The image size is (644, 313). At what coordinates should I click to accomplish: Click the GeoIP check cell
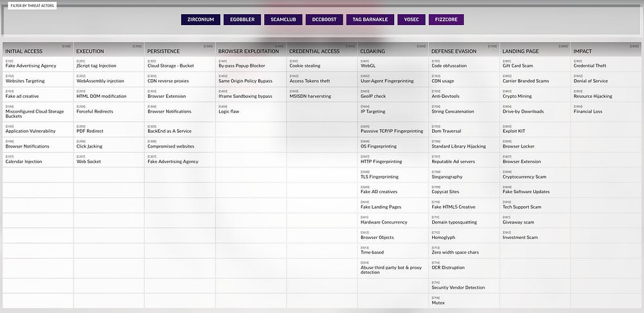393,95
